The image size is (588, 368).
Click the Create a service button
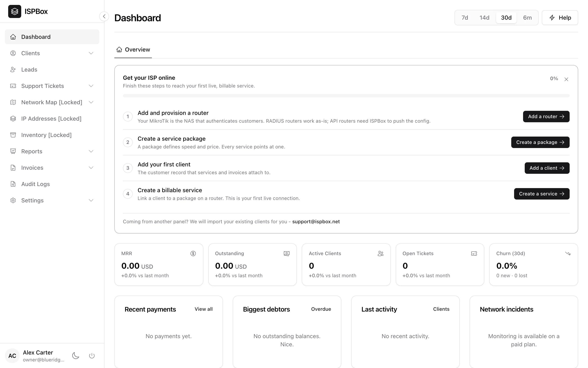tap(542, 194)
